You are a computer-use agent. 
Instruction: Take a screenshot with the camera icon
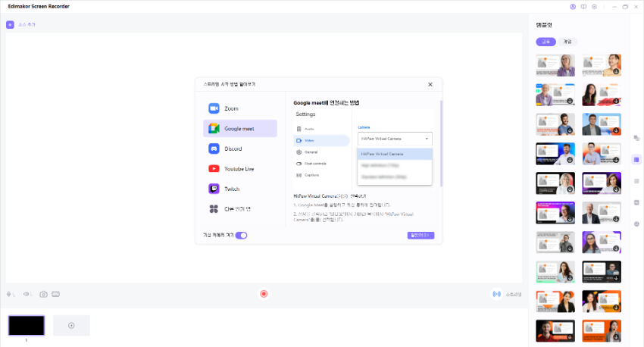(43, 294)
